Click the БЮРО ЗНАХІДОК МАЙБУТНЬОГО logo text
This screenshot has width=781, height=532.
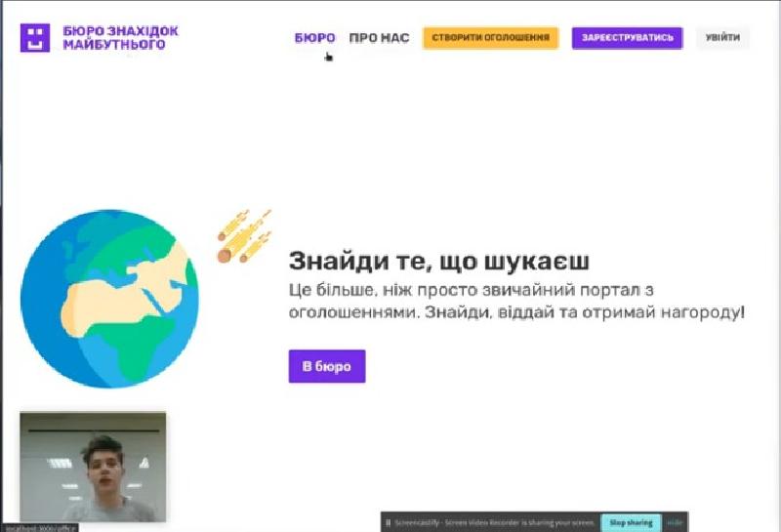coord(120,38)
